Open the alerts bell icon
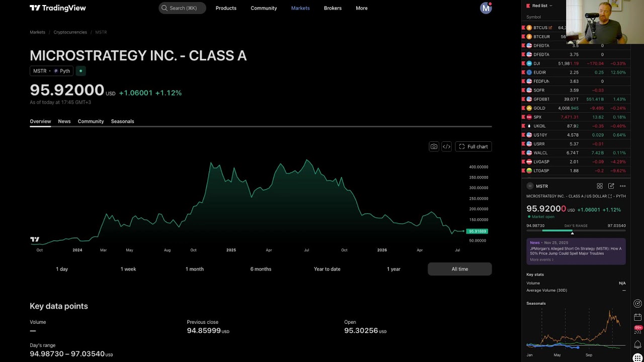This screenshot has height=362, width=644. (x=637, y=345)
